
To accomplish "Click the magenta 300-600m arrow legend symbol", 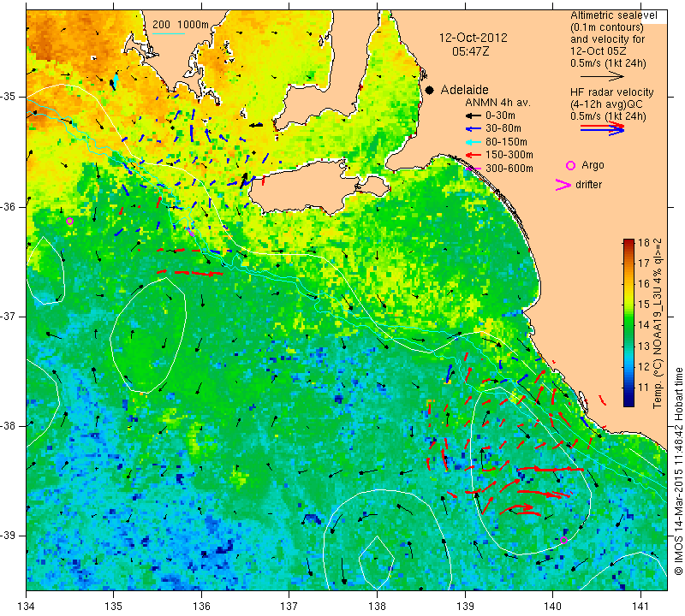I will pos(473,169).
